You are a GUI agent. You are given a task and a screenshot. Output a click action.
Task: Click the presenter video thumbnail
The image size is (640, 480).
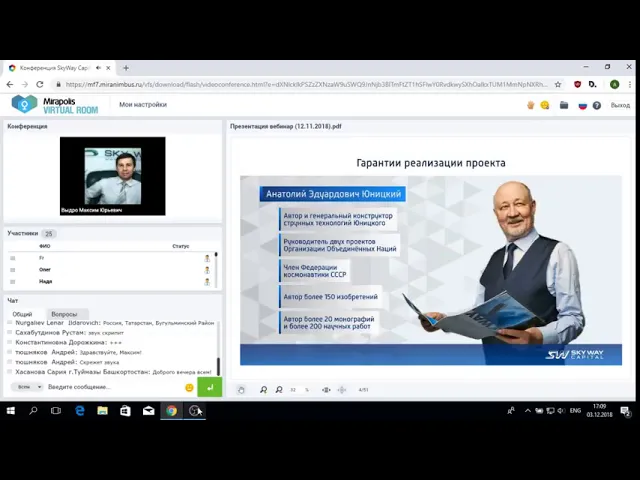pos(113,176)
